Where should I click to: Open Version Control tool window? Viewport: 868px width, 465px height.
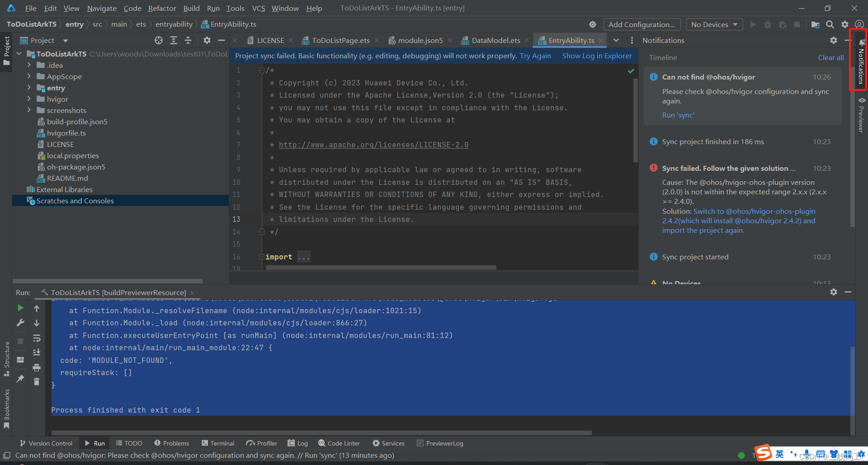46,443
